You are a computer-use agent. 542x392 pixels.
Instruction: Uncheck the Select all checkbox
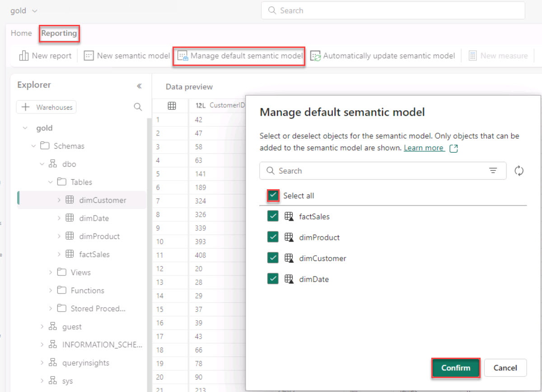273,195
